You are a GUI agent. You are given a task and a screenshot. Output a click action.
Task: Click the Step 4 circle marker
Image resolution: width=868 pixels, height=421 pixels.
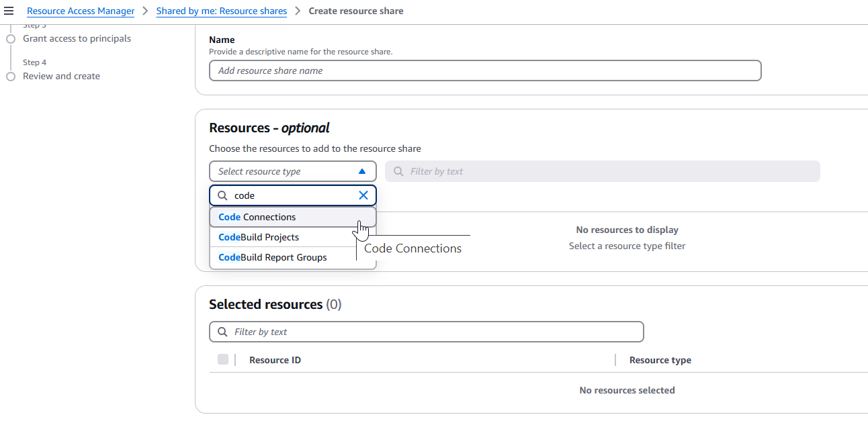(x=10, y=77)
